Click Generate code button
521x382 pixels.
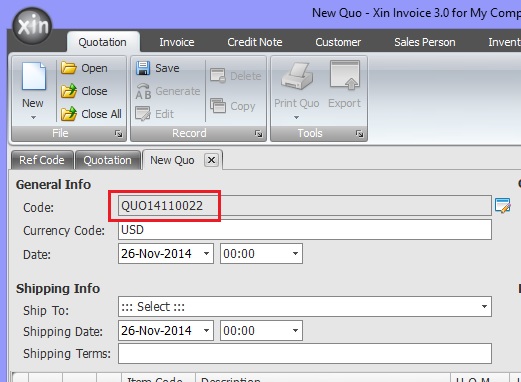(x=168, y=91)
